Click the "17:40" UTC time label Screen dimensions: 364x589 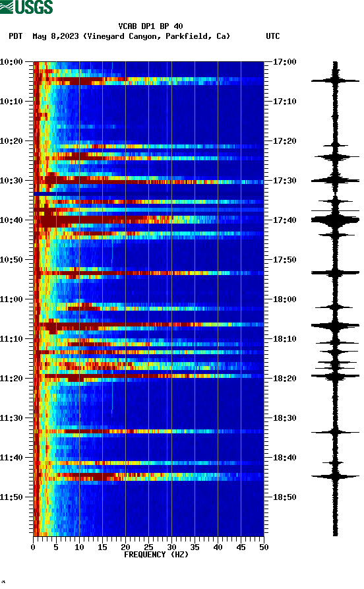point(284,220)
